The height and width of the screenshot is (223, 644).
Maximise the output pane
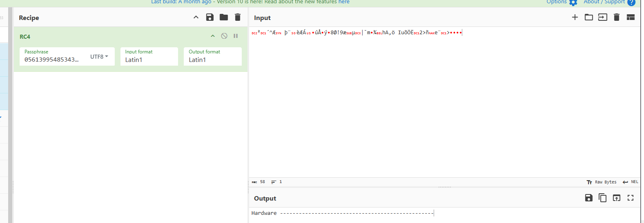point(631,198)
